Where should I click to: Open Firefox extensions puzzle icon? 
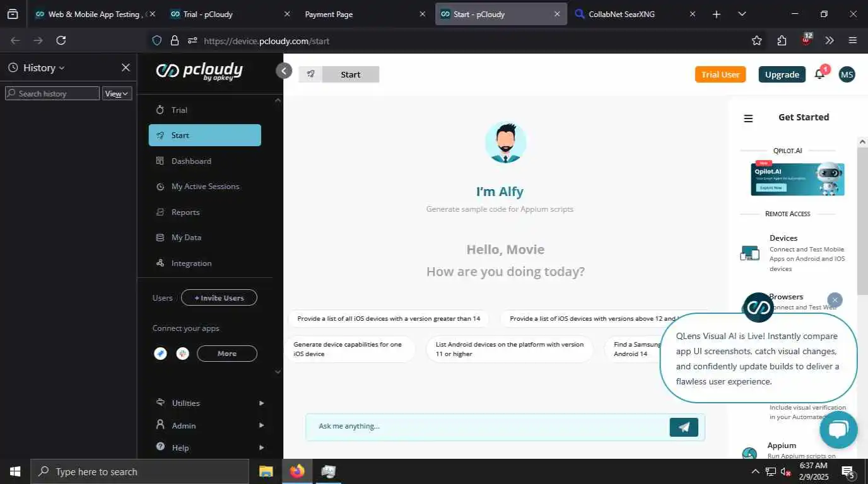click(782, 40)
